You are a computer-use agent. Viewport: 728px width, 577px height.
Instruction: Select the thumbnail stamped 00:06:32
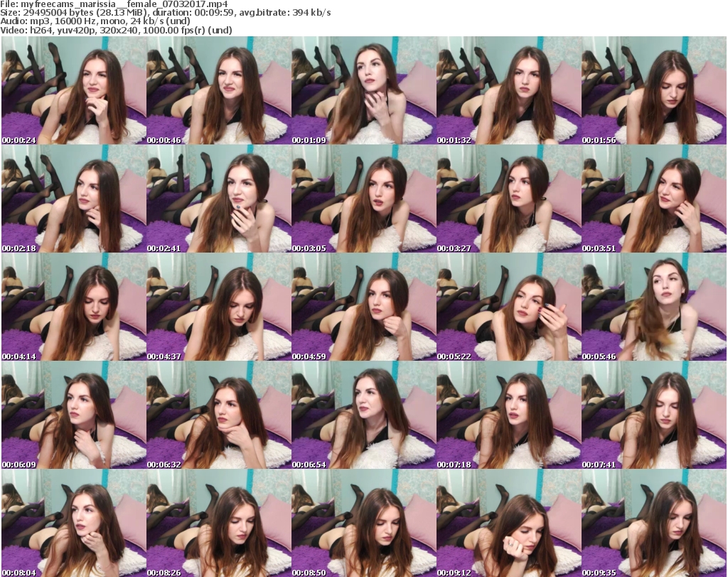tap(219, 415)
